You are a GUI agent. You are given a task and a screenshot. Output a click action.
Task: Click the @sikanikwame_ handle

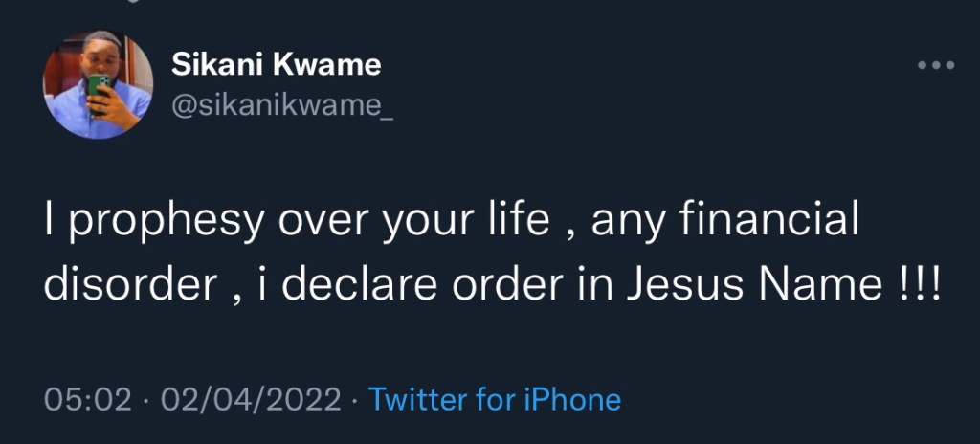[281, 106]
